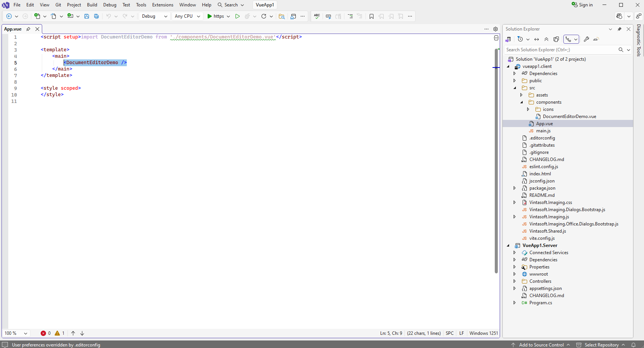Click the Search Solution Explorer input field
This screenshot has height=348, width=644.
coord(560,50)
